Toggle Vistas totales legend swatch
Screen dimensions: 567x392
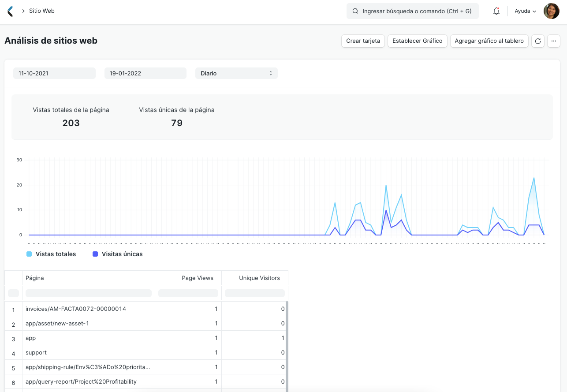point(29,254)
